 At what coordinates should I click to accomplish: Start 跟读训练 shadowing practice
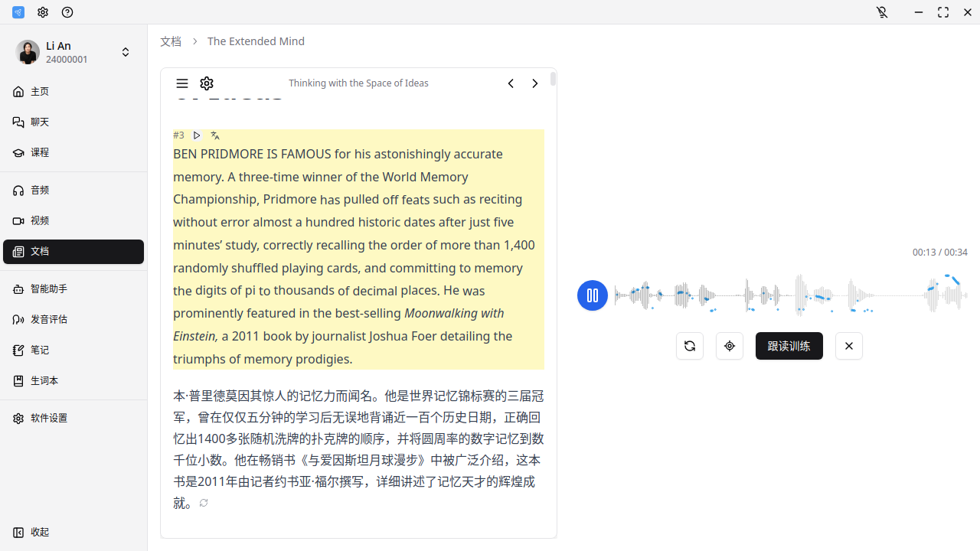(789, 346)
